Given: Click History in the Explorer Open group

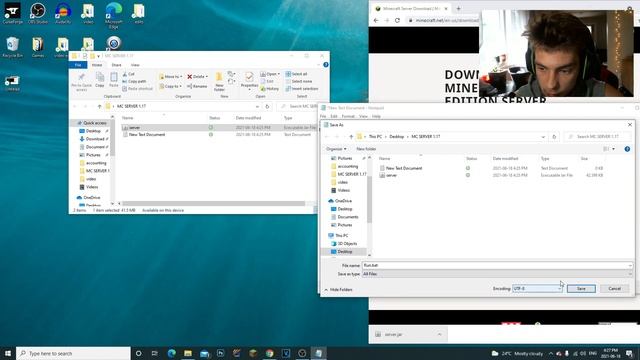Looking at the screenshot, I should pos(269,89).
